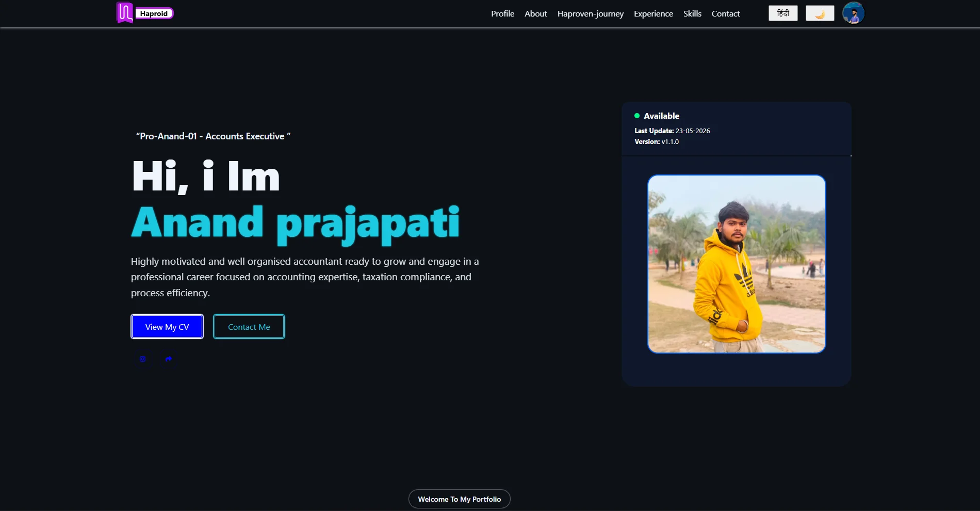Click the green Available status dot
The height and width of the screenshot is (511, 980).
point(637,116)
